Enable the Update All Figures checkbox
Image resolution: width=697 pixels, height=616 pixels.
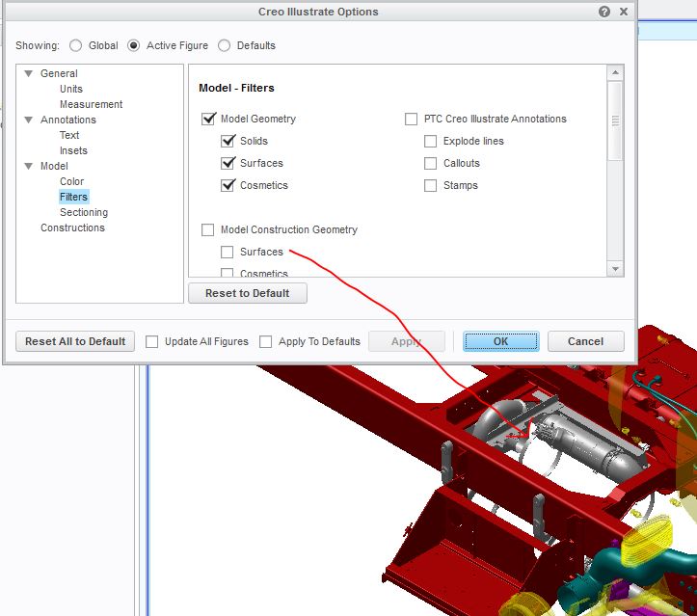152,342
